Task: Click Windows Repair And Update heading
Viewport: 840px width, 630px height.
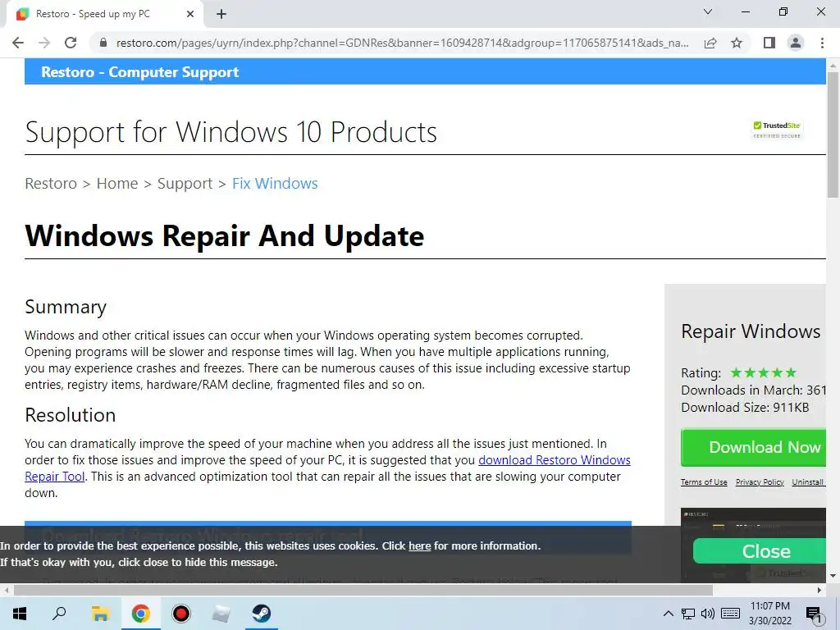Action: 225,235
